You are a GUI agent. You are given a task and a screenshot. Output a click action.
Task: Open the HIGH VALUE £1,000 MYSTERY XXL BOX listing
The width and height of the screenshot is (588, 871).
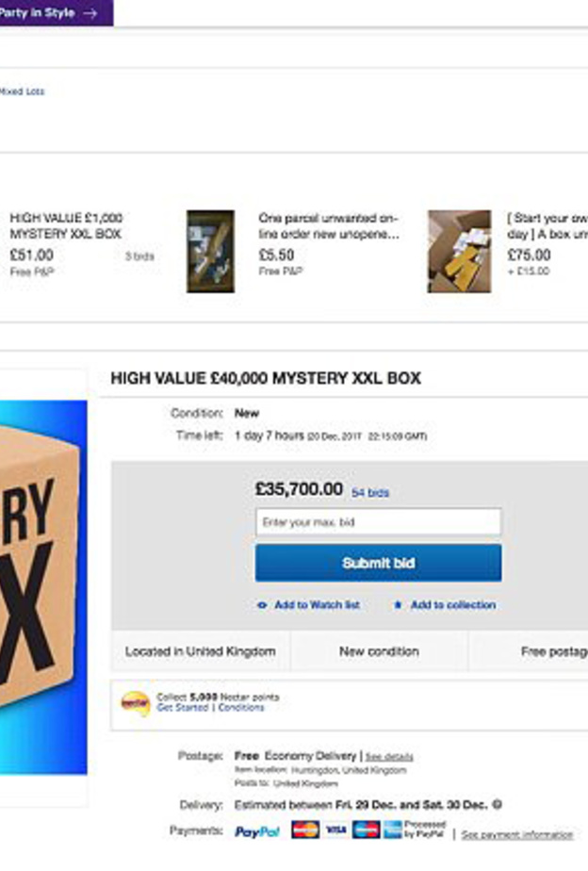click(66, 225)
